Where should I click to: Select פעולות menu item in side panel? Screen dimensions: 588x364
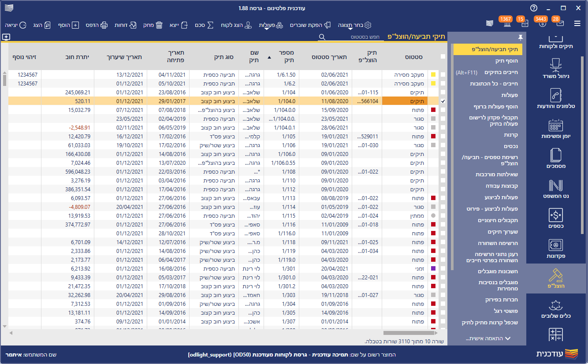click(488, 95)
